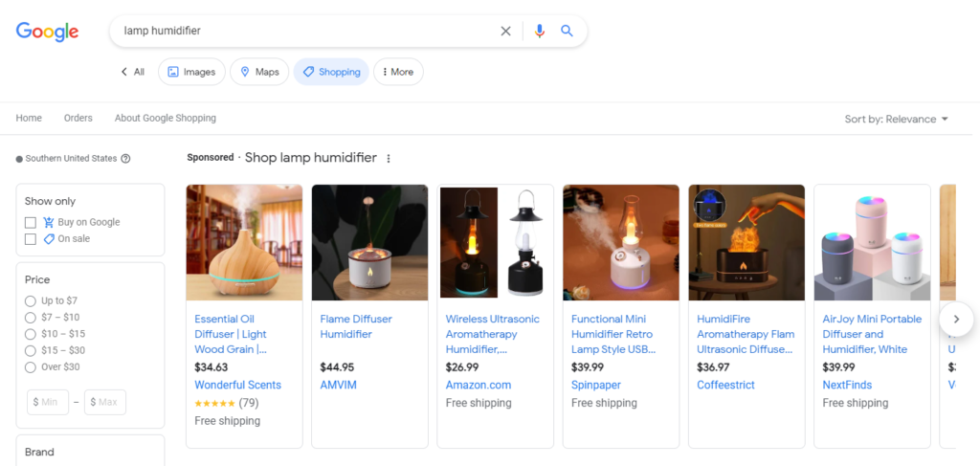Screen dimensions: 980x466
Task: Advance the product carousel with the right arrow
Action: 956,320
